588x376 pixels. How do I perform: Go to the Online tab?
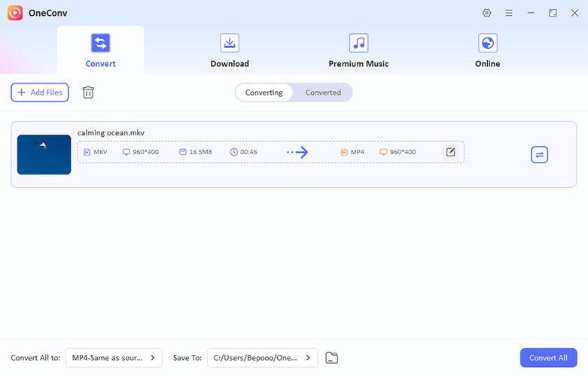click(x=488, y=50)
